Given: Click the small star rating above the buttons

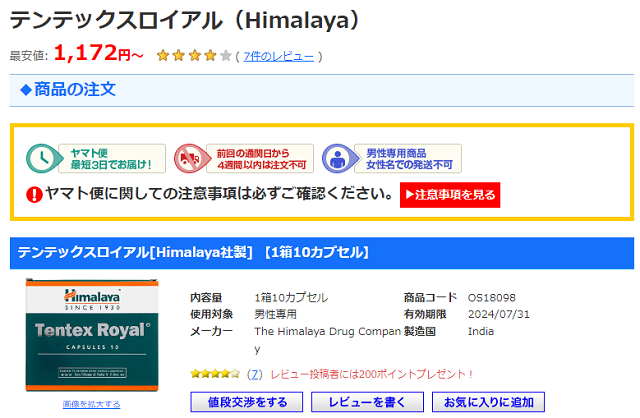Looking at the screenshot, I should [x=215, y=374].
